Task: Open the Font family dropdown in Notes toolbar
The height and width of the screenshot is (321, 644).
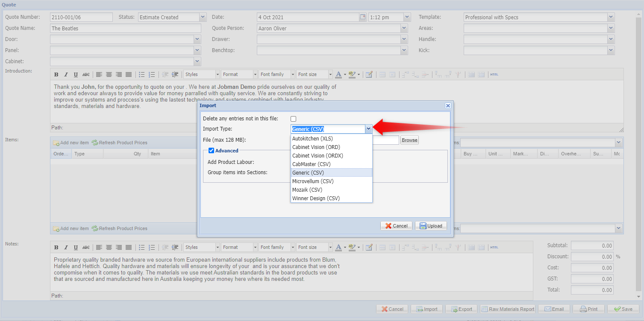Action: pos(277,247)
